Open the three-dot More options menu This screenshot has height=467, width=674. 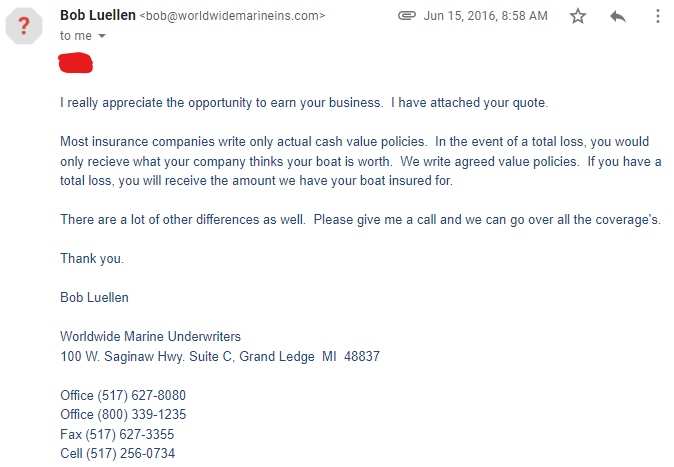(x=658, y=16)
